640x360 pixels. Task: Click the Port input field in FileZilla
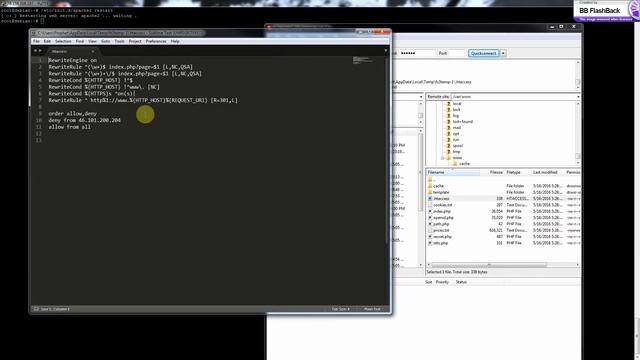point(457,53)
